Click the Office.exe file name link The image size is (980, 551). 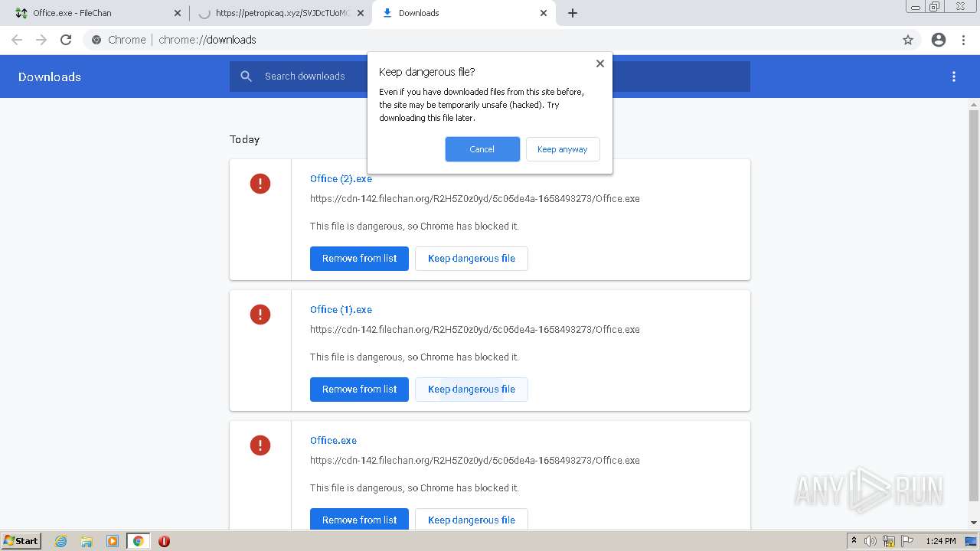[x=333, y=440]
